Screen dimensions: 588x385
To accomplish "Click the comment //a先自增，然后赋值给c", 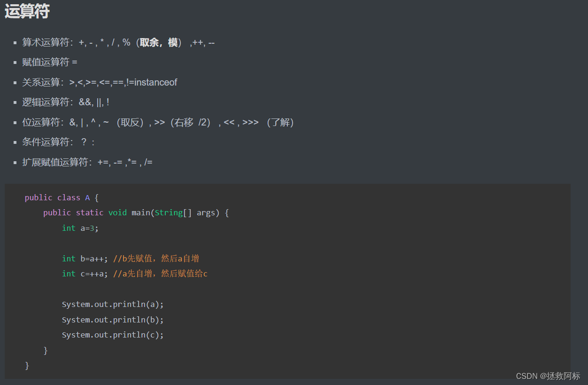I will (161, 274).
